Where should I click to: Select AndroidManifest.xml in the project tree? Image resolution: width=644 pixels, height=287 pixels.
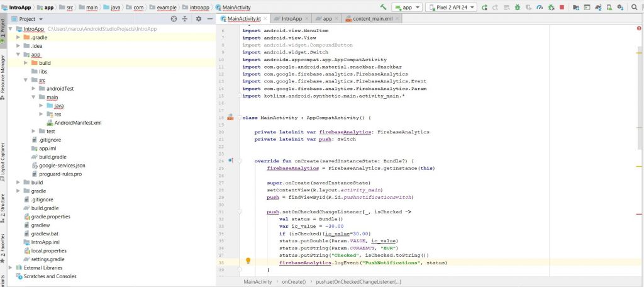tap(77, 123)
